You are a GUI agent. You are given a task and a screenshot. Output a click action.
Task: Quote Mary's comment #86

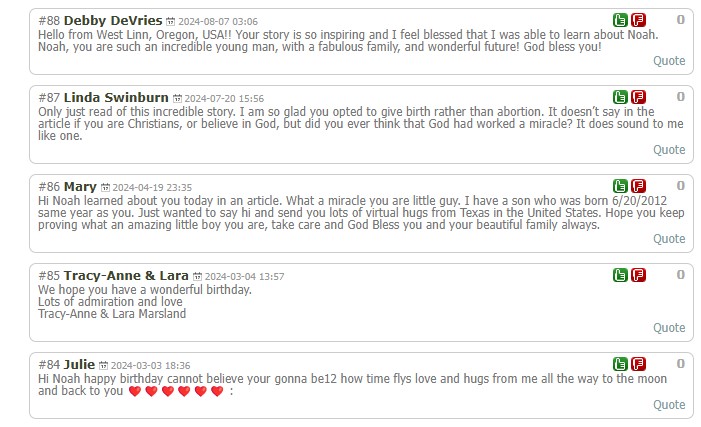(669, 239)
